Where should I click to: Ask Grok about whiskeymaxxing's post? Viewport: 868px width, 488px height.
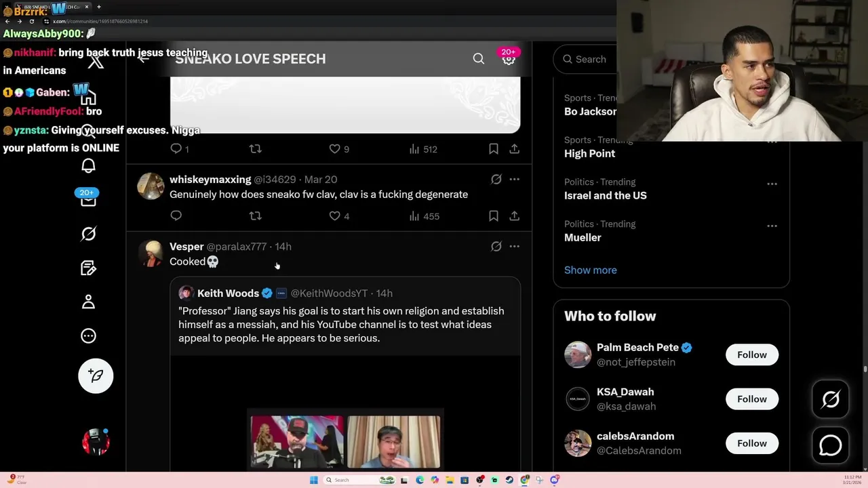tap(496, 180)
